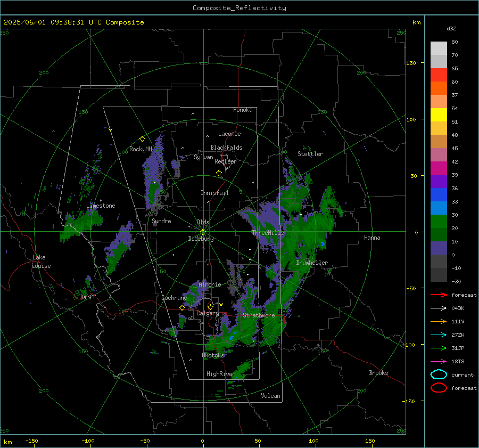Click the bright green swatch between 30 and 20

point(439,221)
